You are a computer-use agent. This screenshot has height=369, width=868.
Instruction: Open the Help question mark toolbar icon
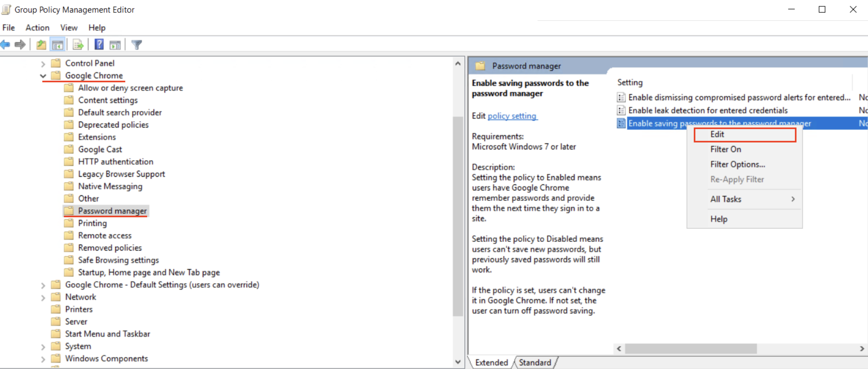pos(99,44)
